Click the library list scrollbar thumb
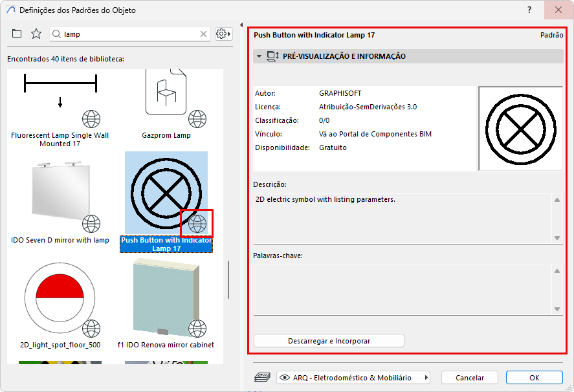 point(228,279)
